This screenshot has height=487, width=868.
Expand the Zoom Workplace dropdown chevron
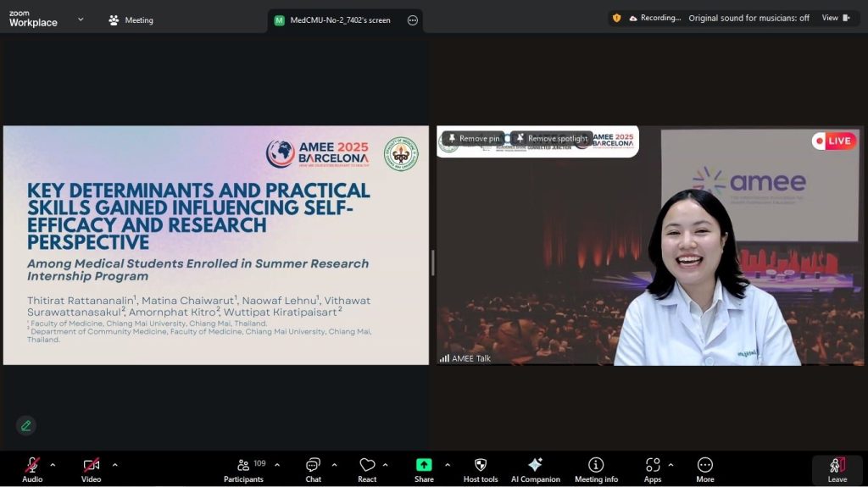[x=81, y=19]
